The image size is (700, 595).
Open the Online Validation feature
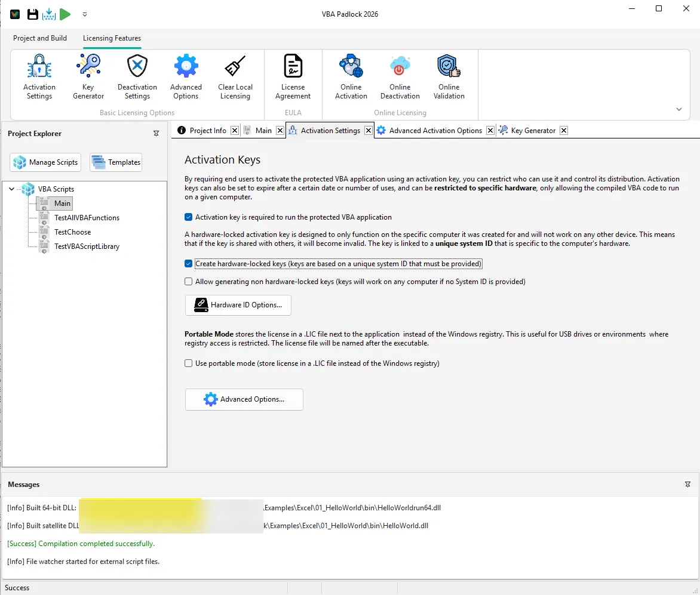[449, 76]
